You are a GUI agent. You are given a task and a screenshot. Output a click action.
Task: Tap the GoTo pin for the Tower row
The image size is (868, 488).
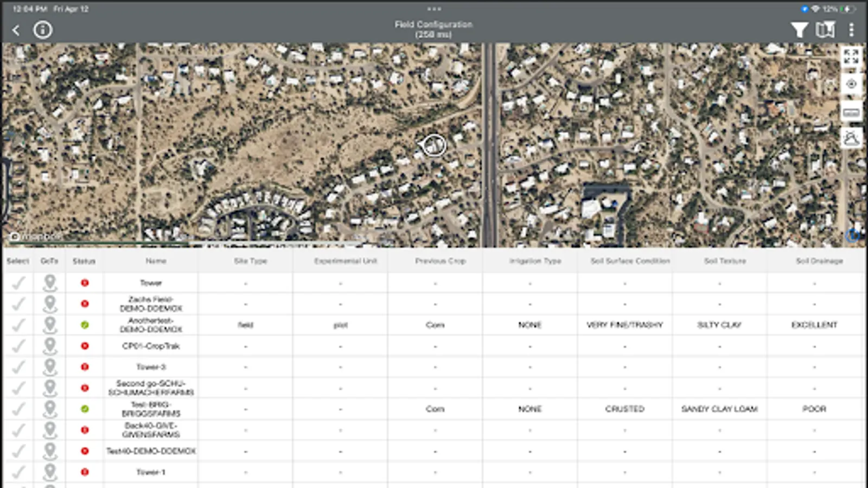[x=51, y=282]
